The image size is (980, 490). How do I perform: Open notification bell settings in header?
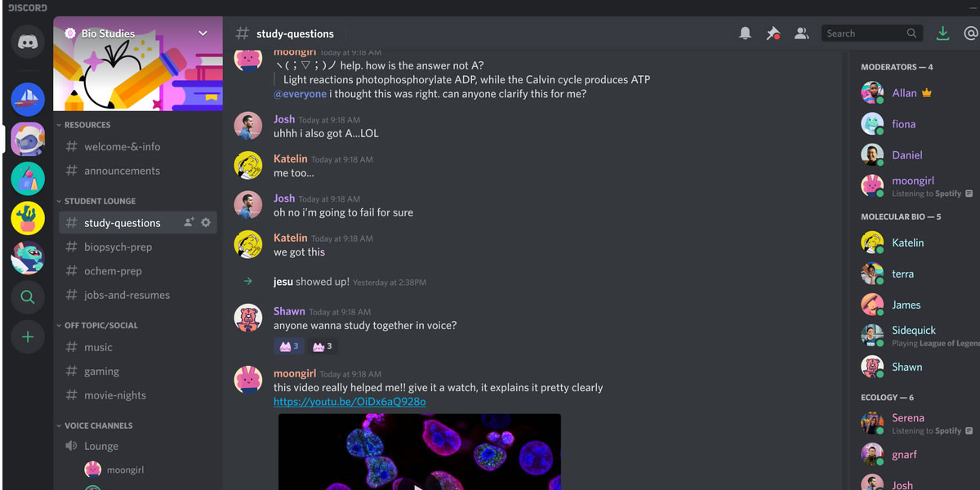click(x=745, y=33)
